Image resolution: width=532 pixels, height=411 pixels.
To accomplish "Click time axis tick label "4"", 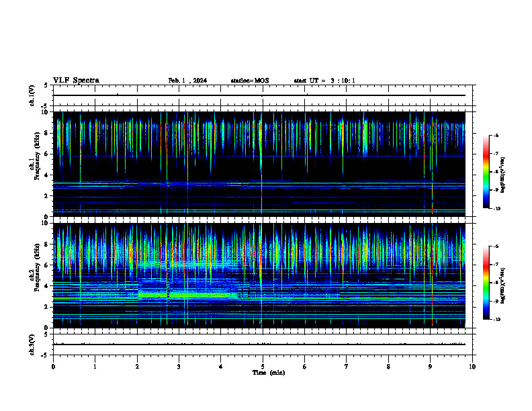I will click(x=221, y=367).
